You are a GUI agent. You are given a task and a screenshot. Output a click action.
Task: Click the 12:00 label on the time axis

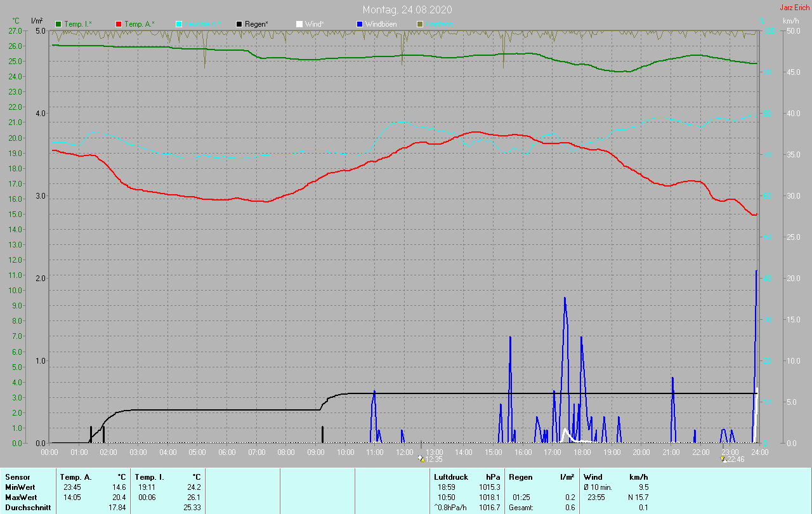(x=405, y=452)
